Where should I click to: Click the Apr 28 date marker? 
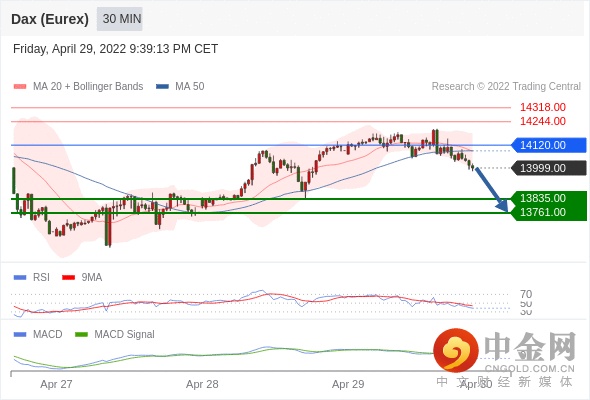(x=202, y=384)
